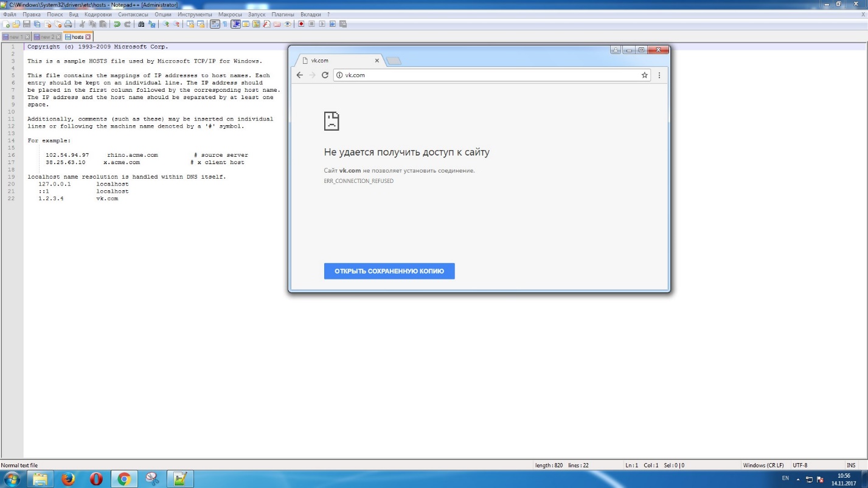This screenshot has width=868, height=488.
Task: Click the Document Map icon
Action: [x=256, y=24]
